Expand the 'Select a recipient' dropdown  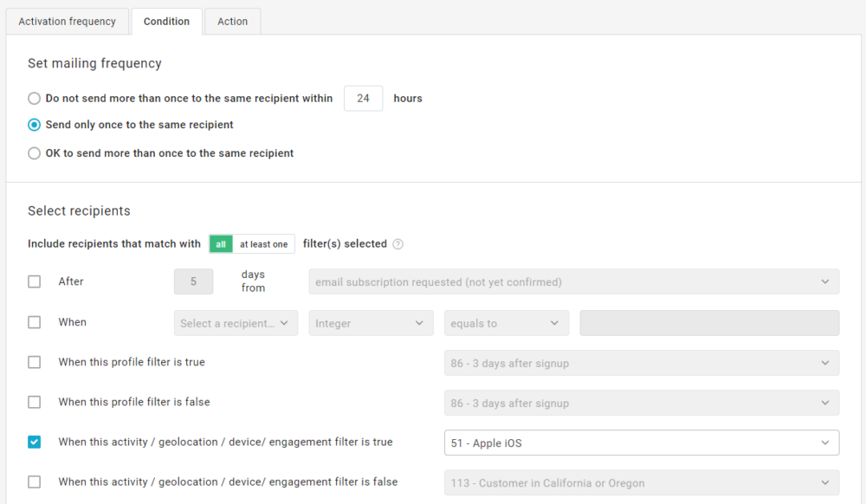click(x=236, y=323)
